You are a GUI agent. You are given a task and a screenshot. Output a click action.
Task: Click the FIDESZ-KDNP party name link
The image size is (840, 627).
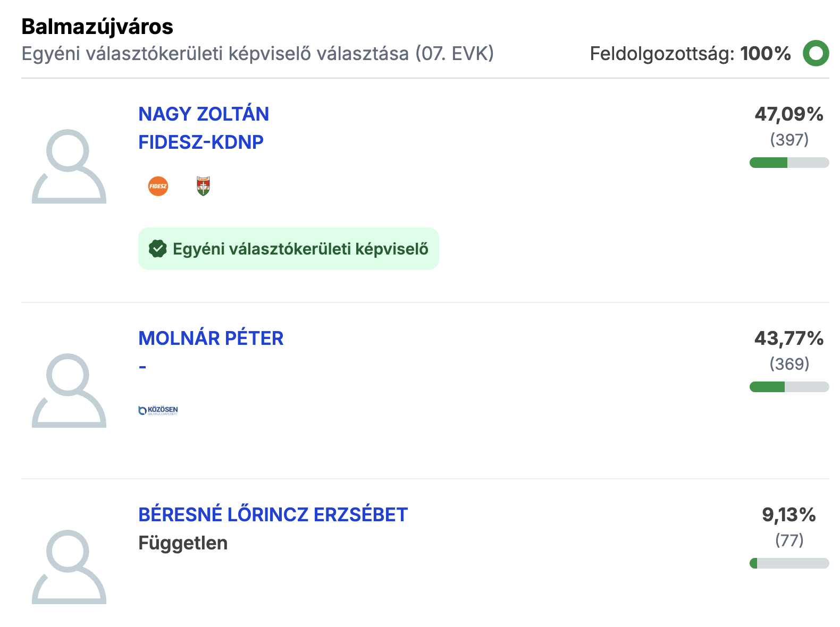pyautogui.click(x=201, y=142)
